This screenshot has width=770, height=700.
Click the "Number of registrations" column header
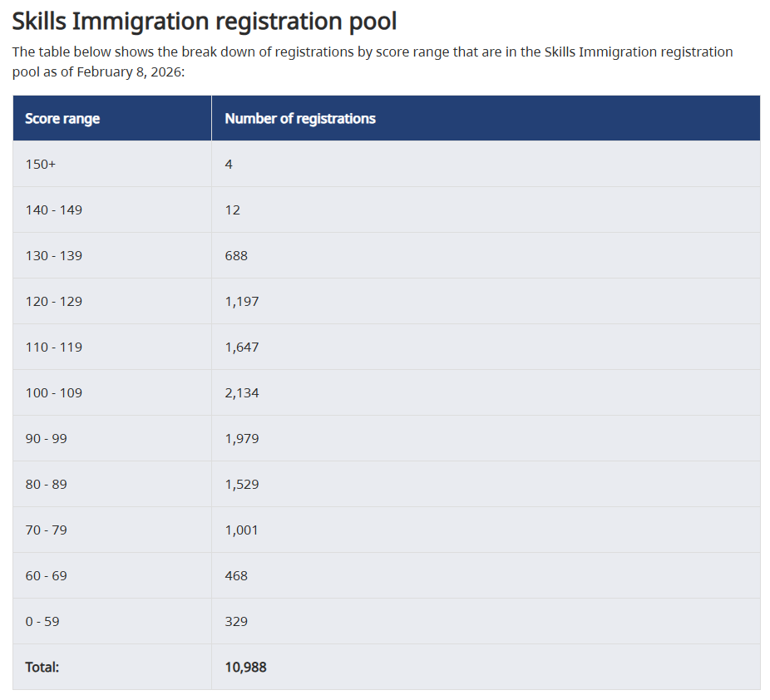click(x=300, y=119)
